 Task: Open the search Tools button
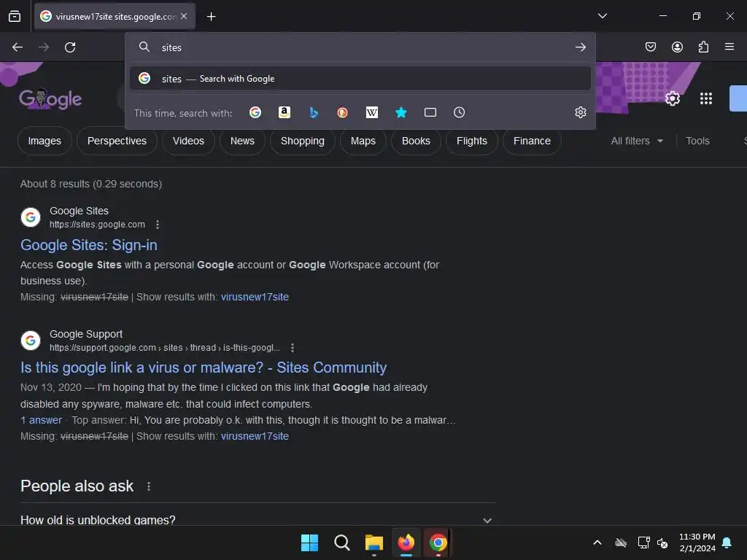tap(697, 141)
